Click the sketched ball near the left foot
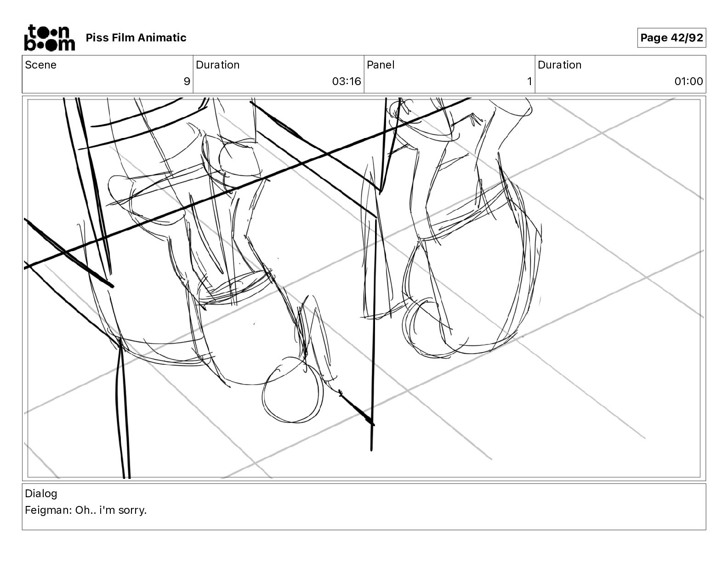728x563 pixels. click(x=291, y=389)
